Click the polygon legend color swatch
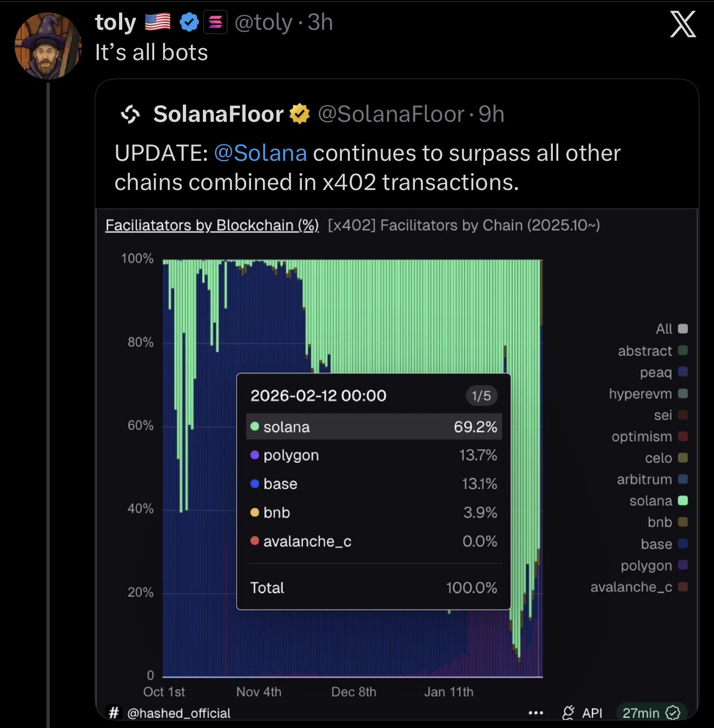The height and width of the screenshot is (728, 714). pos(683,565)
